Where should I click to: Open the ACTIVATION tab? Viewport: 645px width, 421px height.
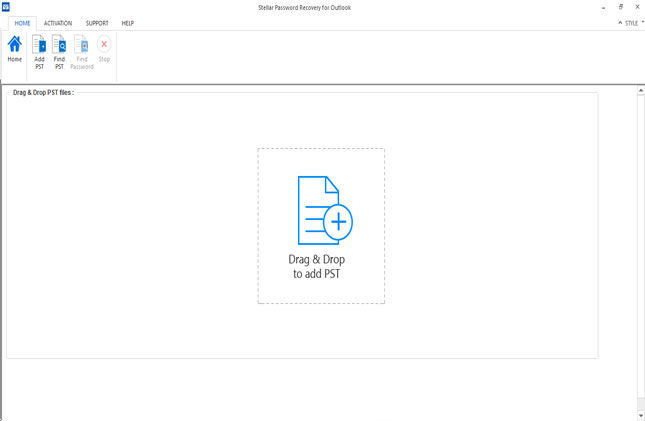pyautogui.click(x=58, y=23)
